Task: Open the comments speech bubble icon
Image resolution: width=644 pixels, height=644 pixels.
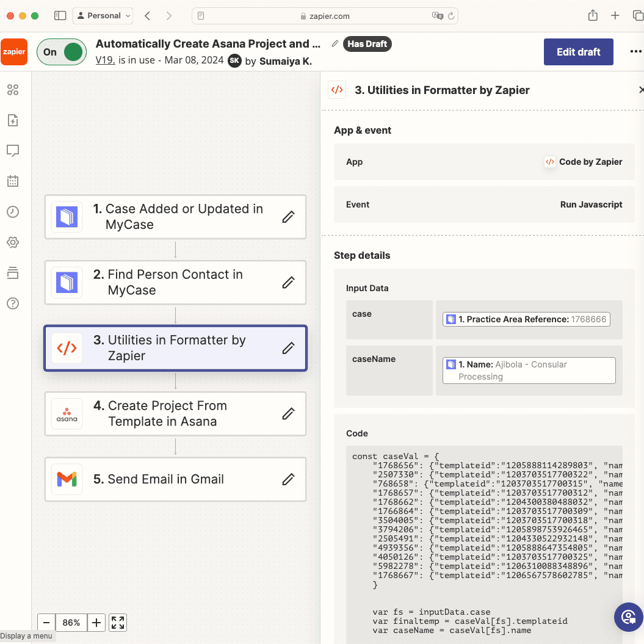Action: pos(13,151)
